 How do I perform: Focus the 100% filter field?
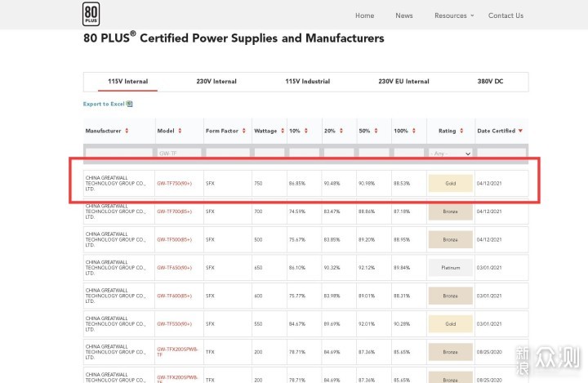409,153
